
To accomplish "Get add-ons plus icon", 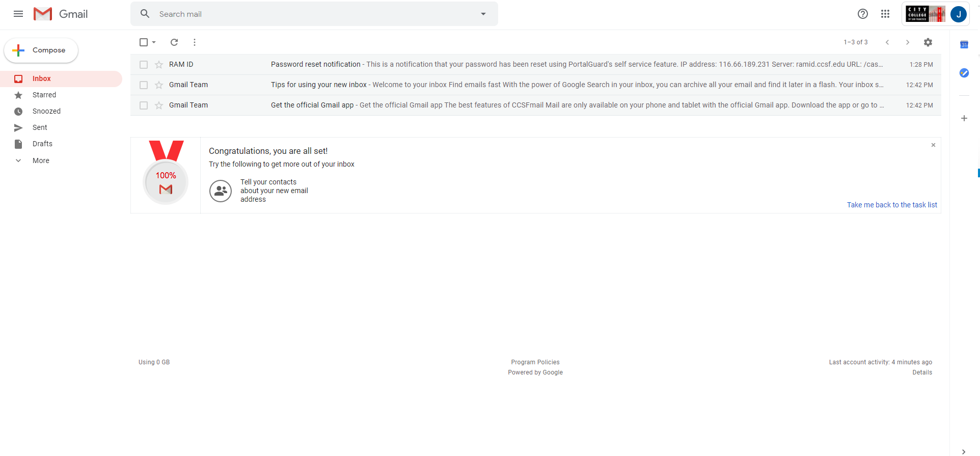I will (x=964, y=118).
